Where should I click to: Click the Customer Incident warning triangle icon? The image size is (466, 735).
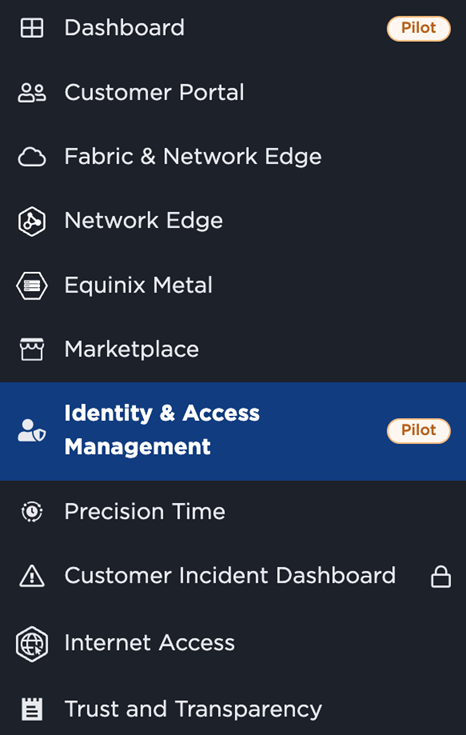click(32, 576)
